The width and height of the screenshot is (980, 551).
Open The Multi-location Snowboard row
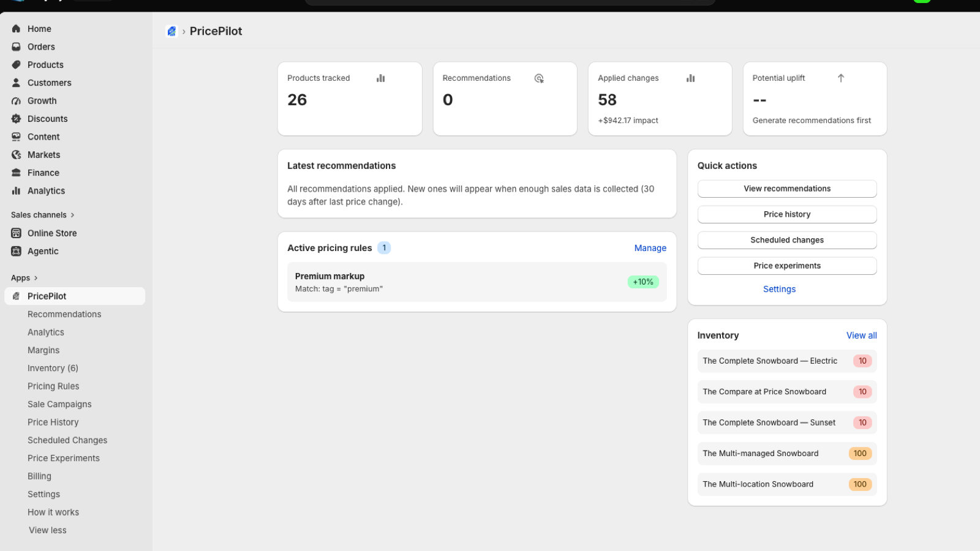tap(787, 484)
